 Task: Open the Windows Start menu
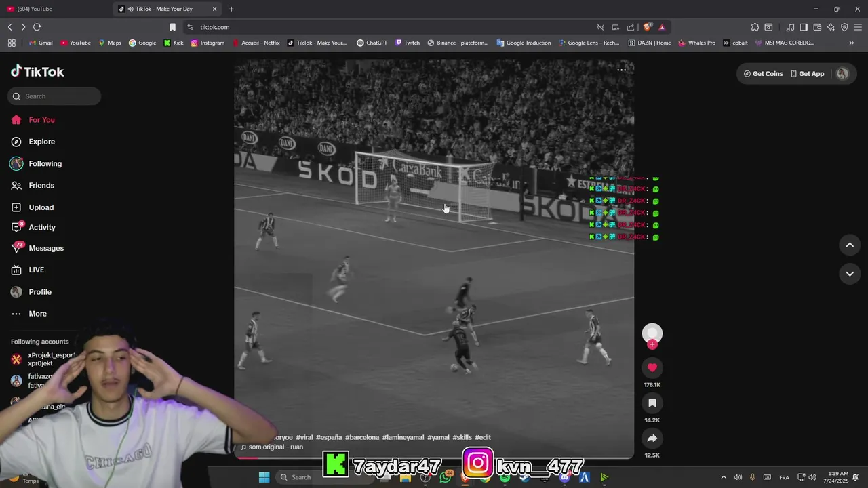(x=264, y=477)
